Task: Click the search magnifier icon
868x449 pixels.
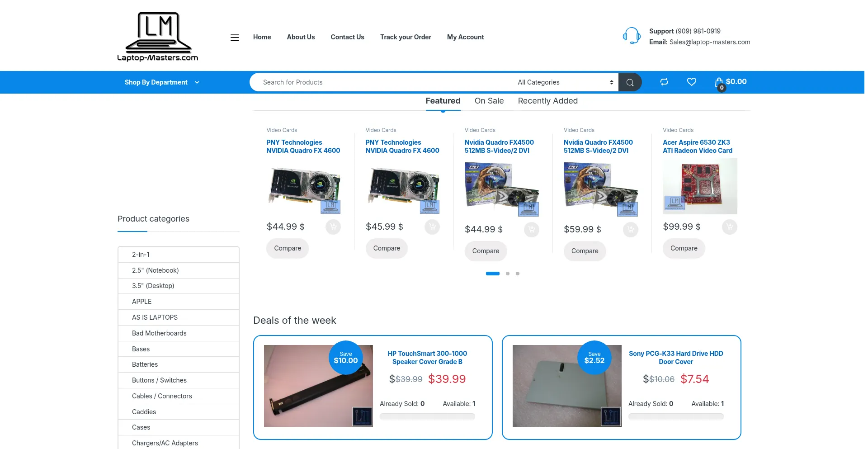Action: coord(630,82)
